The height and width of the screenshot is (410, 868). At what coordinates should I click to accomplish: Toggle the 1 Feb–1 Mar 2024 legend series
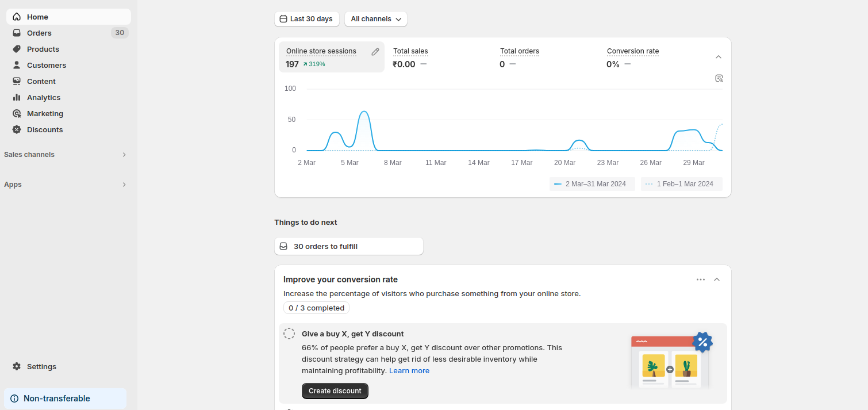[681, 184]
